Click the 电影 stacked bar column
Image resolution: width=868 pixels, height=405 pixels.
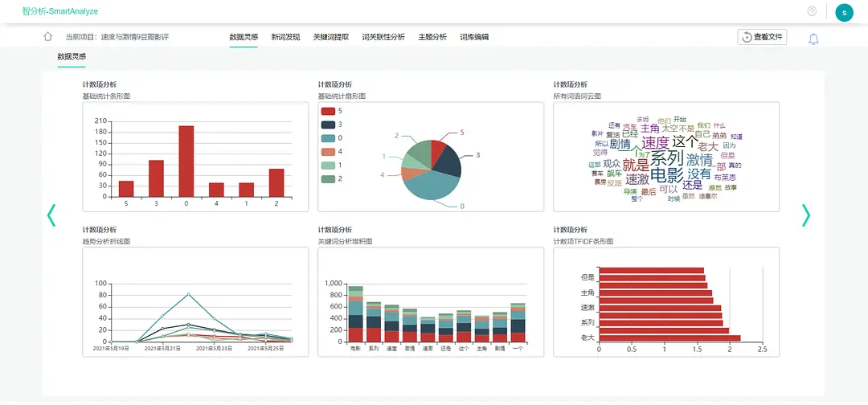(355, 313)
